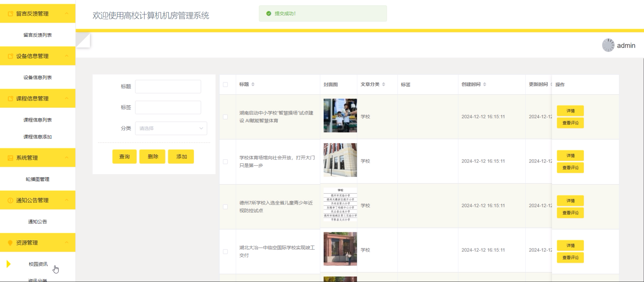Open 详情 for 湖北大冶 row

pyautogui.click(x=570, y=246)
